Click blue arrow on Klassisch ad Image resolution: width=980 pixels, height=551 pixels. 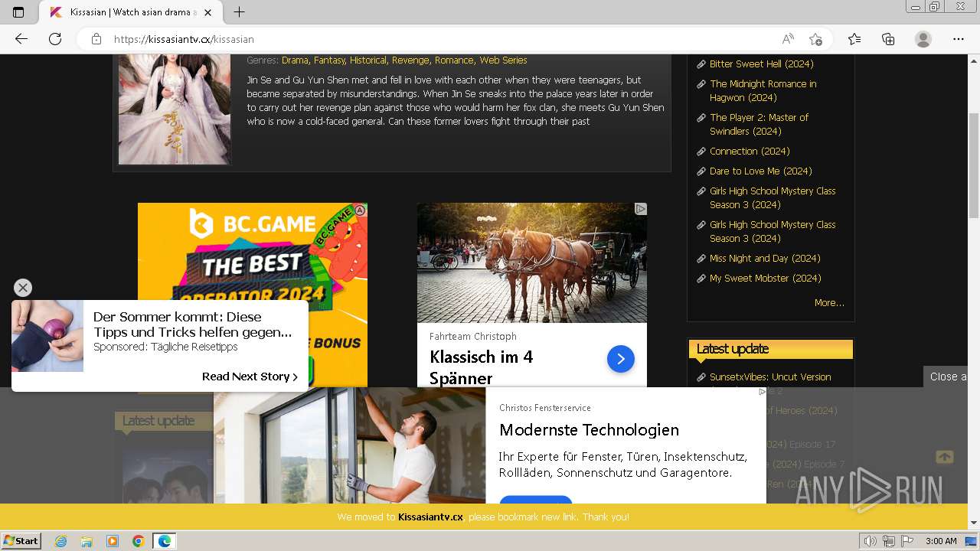point(621,358)
